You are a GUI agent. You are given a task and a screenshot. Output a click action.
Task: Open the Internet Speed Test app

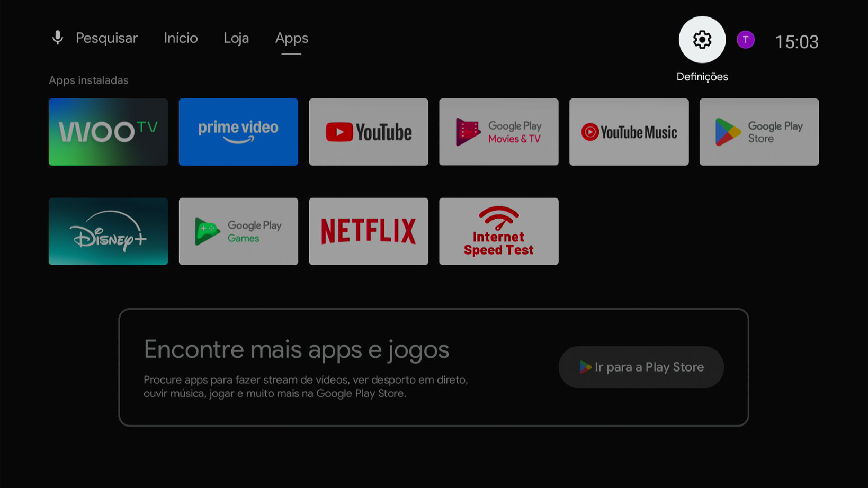[x=499, y=231]
